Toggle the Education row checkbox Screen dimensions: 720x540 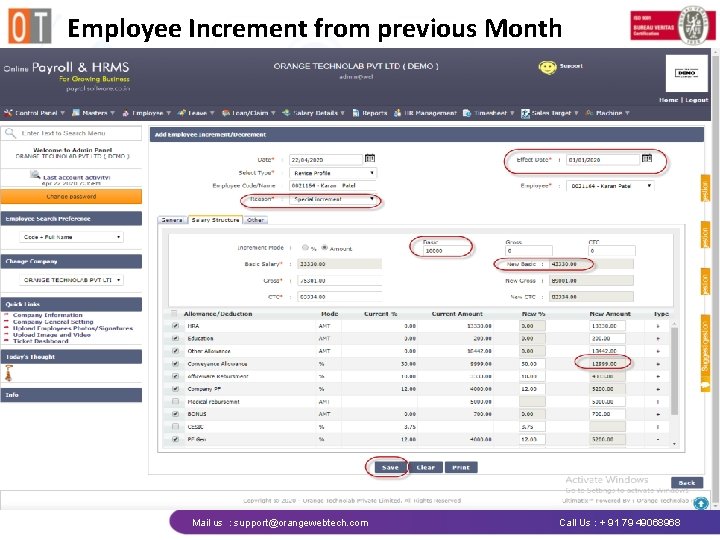175,338
